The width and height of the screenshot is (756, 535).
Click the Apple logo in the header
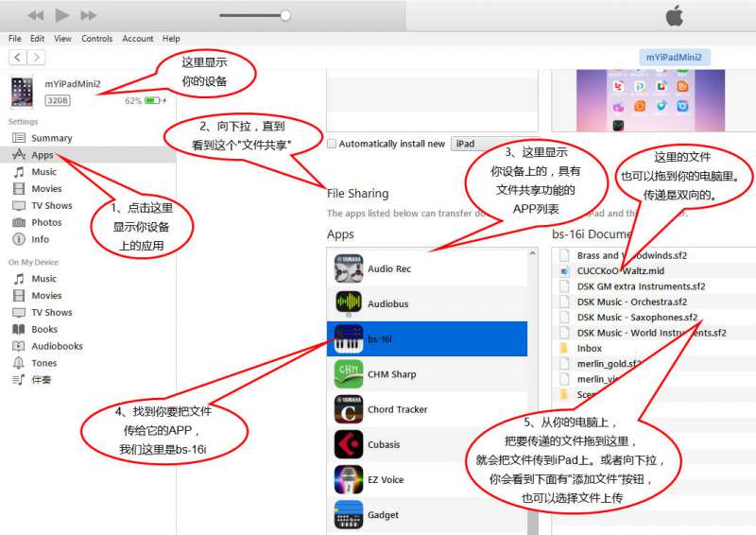[675, 16]
